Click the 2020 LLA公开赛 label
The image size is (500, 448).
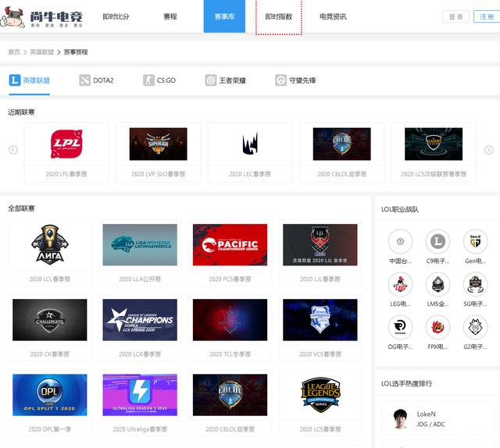click(x=140, y=279)
